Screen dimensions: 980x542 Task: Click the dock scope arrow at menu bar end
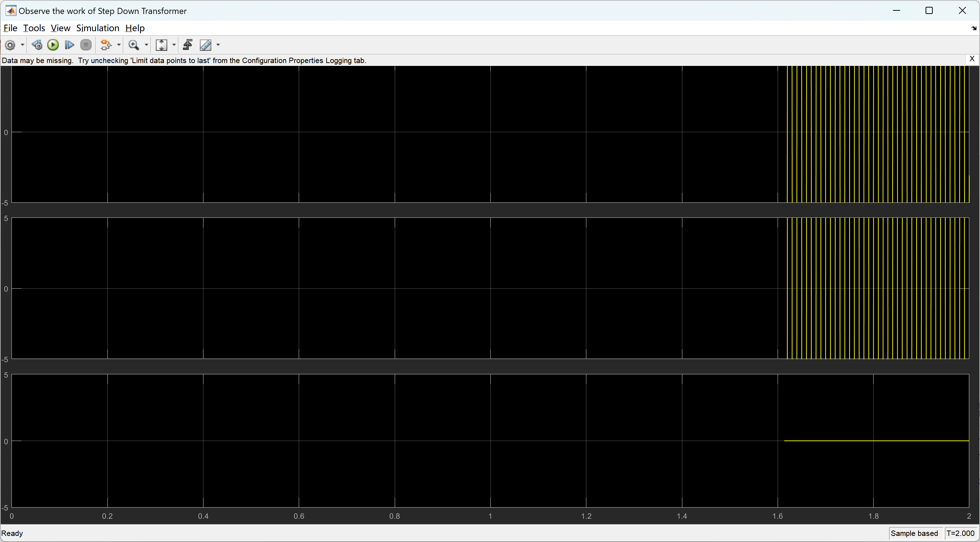point(974,29)
